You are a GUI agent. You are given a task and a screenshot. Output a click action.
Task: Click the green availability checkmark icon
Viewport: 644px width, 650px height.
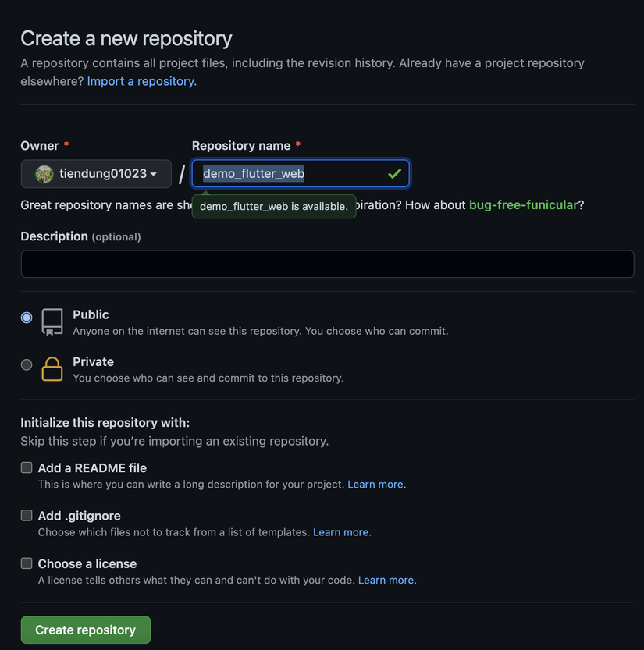click(394, 173)
